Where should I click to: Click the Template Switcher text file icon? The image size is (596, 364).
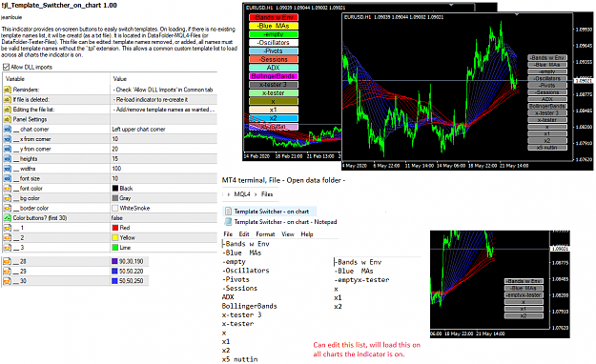click(x=228, y=212)
